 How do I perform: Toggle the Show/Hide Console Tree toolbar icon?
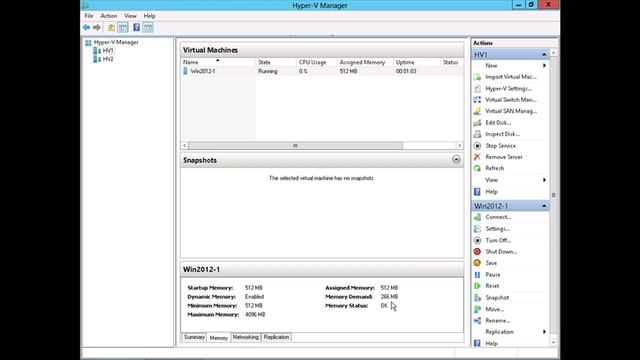123,27
